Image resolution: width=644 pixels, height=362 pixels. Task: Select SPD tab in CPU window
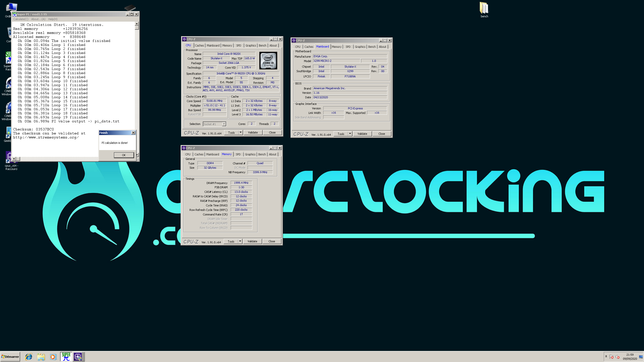pos(238,46)
